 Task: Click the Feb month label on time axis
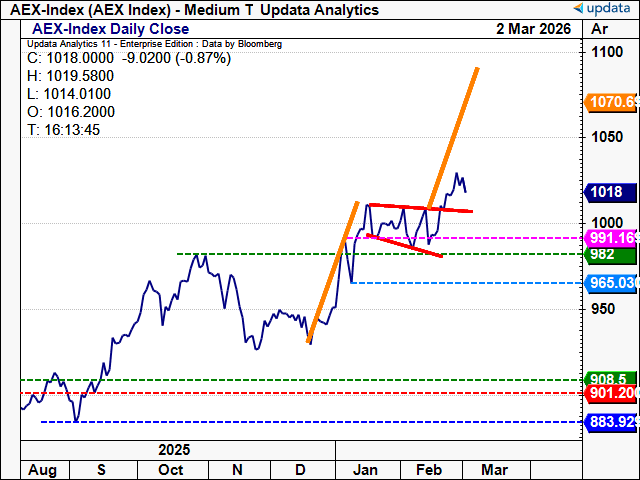pyautogui.click(x=429, y=470)
